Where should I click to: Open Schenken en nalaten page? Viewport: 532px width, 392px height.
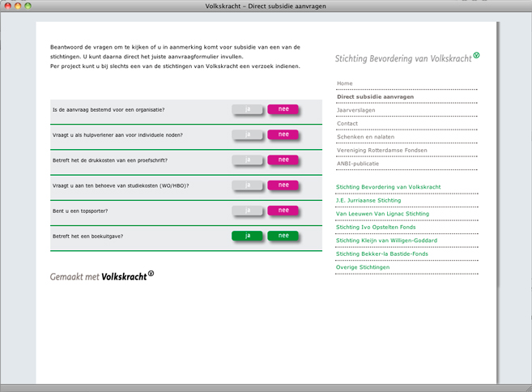coord(365,137)
